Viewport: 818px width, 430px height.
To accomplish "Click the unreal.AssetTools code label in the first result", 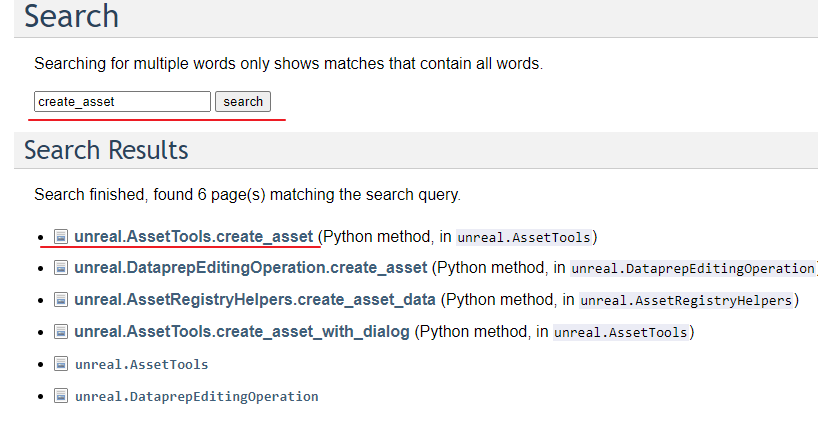I will click(523, 237).
